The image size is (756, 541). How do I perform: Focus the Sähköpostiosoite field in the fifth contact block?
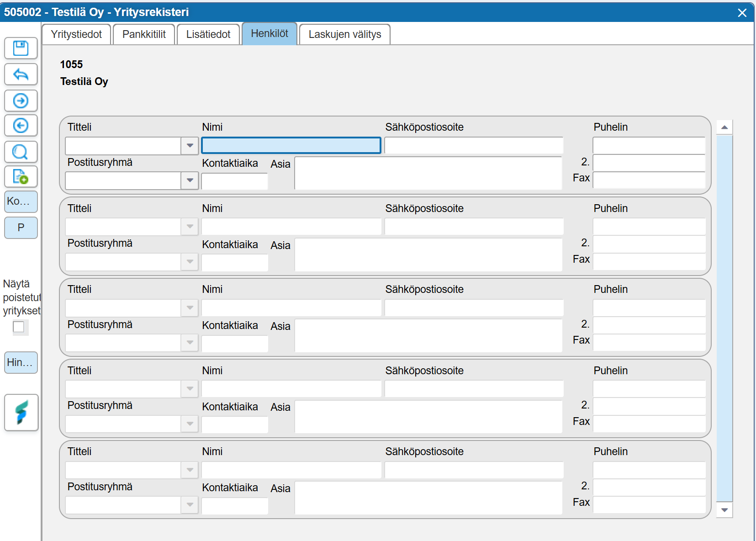tap(474, 470)
